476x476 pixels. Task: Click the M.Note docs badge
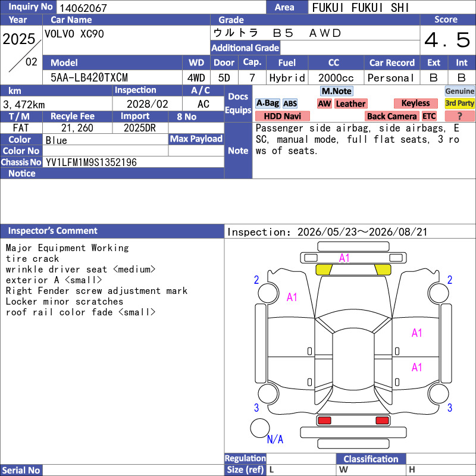tap(336, 91)
